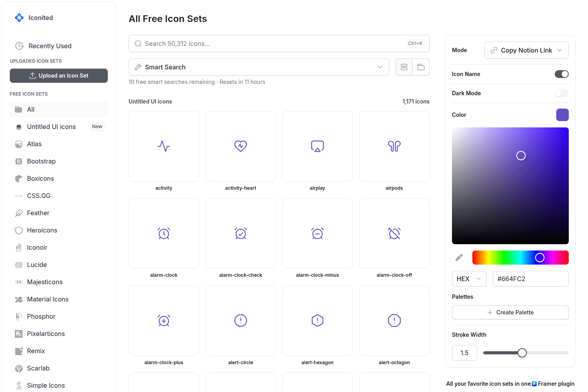The image size is (588, 392).
Task: Switch to the list layout view icon
Action: pos(404,67)
